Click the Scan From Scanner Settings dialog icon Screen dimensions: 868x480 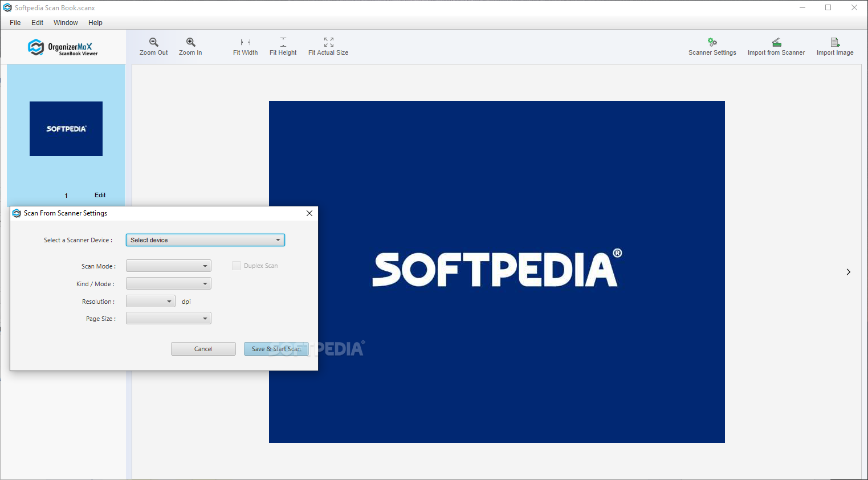tap(17, 213)
